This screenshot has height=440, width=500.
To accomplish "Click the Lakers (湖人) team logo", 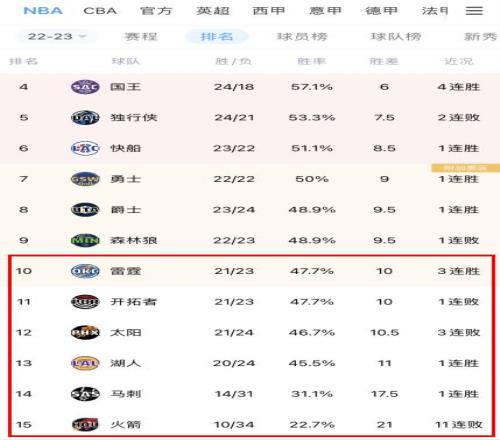I will [x=85, y=363].
